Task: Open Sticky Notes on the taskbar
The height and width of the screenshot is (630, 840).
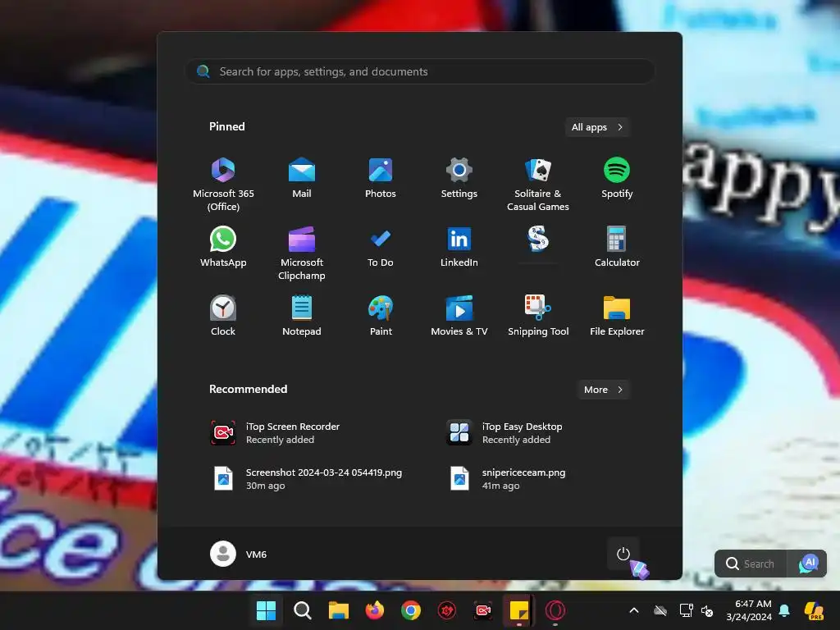Action: (519, 610)
